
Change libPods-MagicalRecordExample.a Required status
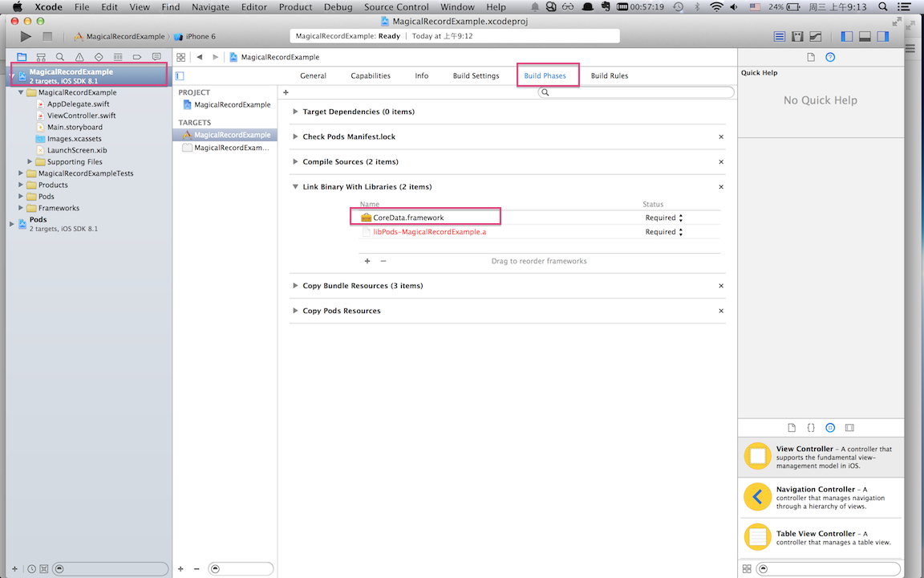[664, 232]
